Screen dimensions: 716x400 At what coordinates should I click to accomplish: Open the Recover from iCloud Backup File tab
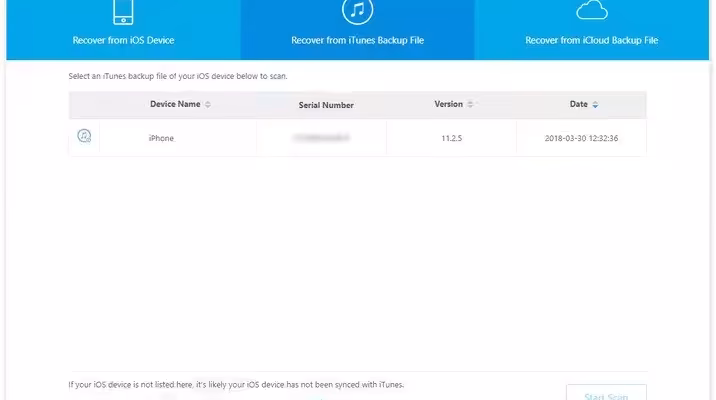tap(592, 30)
